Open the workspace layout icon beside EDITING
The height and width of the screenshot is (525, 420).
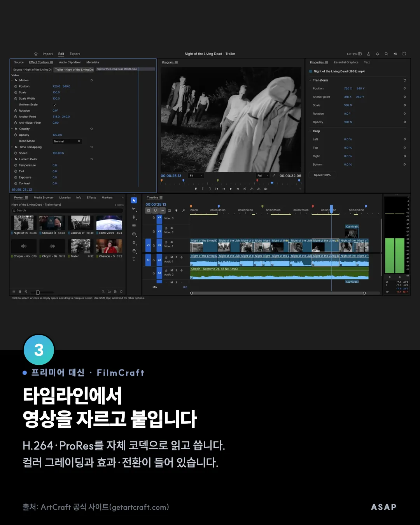point(360,54)
